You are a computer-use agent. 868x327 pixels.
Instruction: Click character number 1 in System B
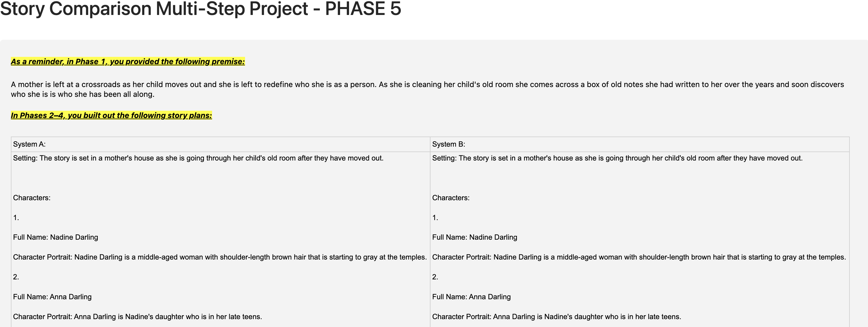click(435, 218)
